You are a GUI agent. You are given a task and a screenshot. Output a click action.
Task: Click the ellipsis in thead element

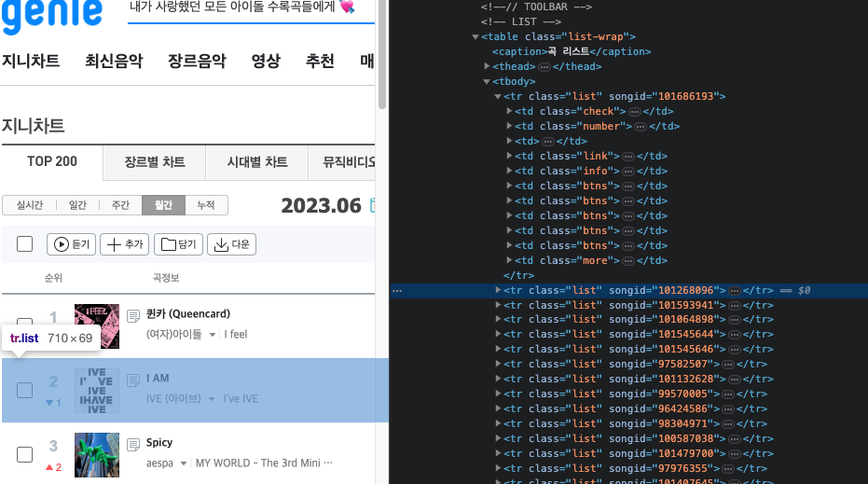point(544,67)
